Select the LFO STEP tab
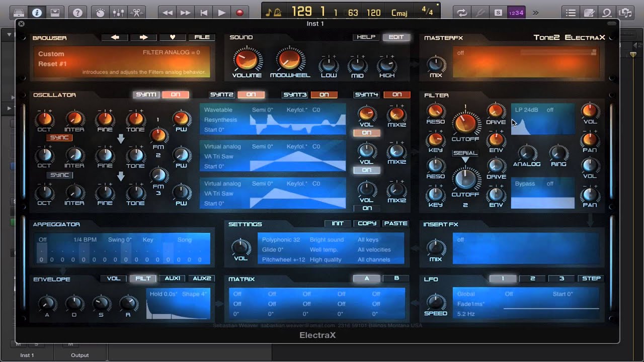 coord(591,279)
